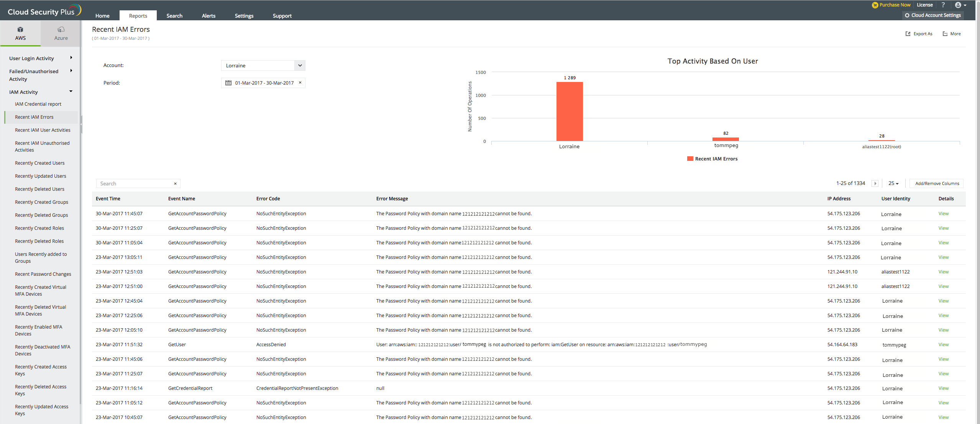Viewport: 980px width, 424px height.
Task: Click the Add/Remove Columns button
Action: [937, 183]
